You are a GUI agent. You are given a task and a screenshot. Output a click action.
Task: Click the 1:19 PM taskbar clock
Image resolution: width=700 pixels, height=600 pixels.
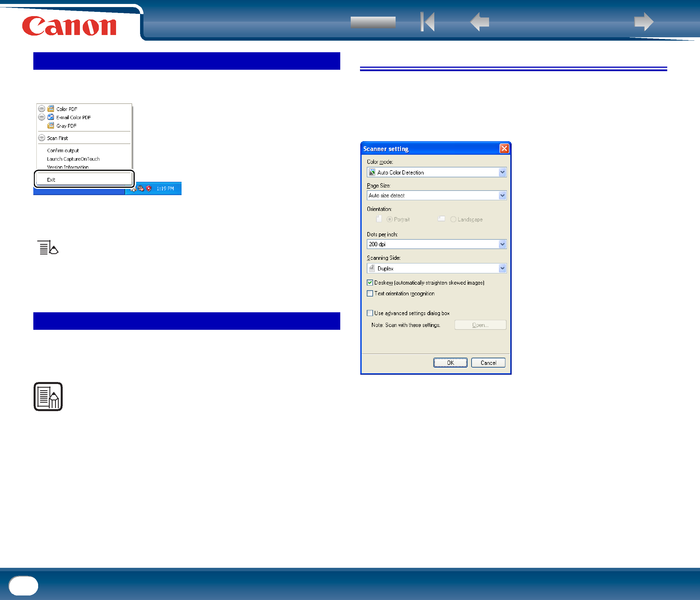coord(165,188)
